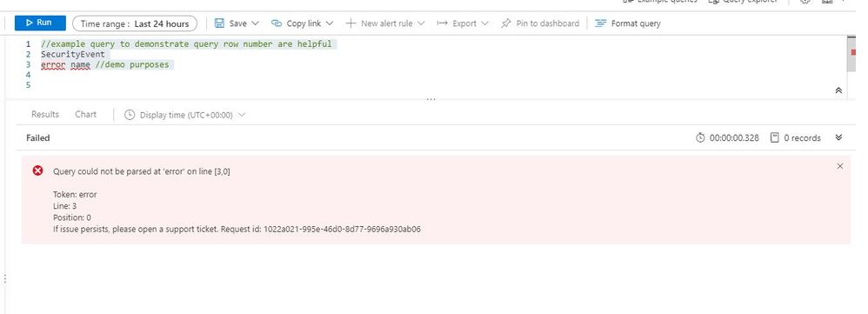Dismiss the error message banner
868x314 pixels.
840,166
